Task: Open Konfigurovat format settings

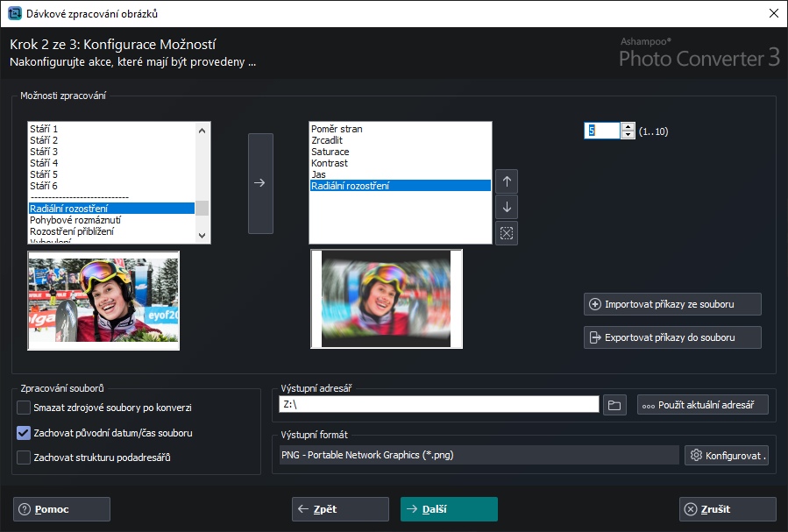Action: tap(727, 456)
